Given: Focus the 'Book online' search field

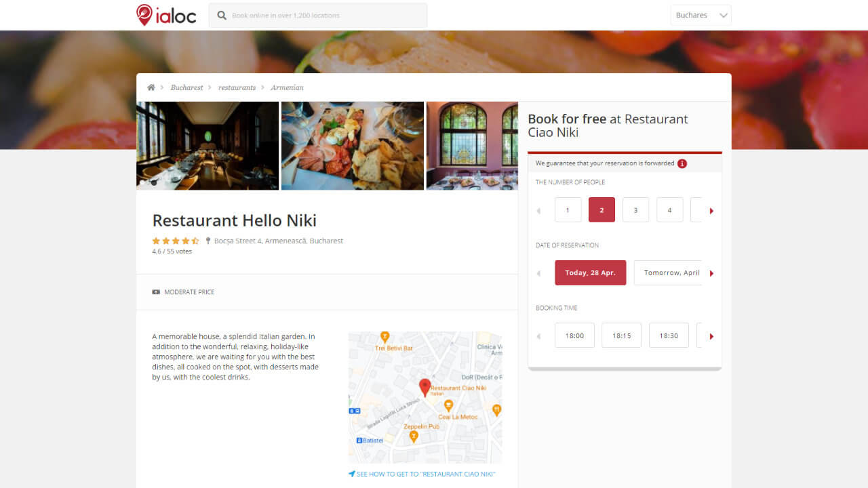Looking at the screenshot, I should [x=318, y=15].
